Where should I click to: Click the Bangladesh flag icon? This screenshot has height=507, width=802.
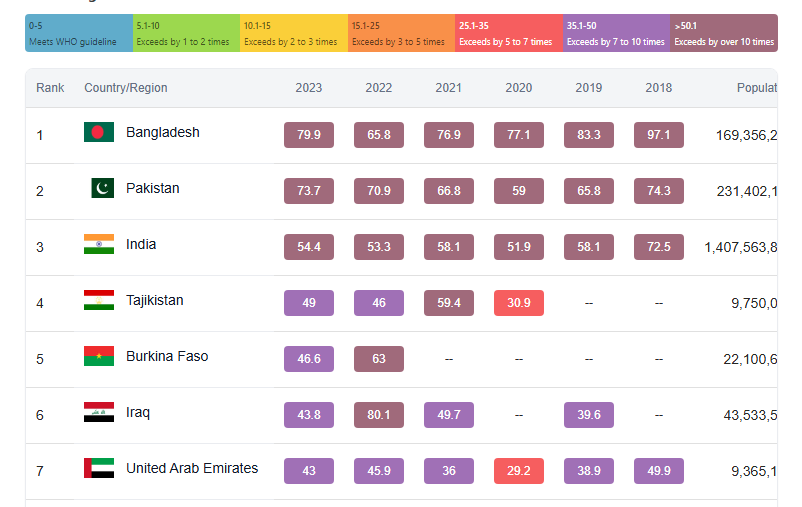pyautogui.click(x=99, y=133)
